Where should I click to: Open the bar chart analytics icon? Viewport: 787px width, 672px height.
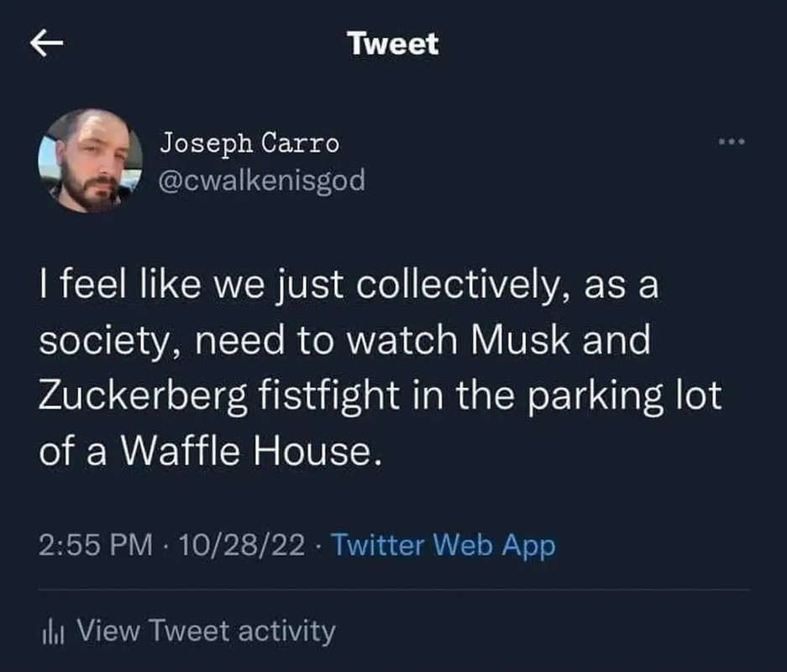pyautogui.click(x=52, y=630)
